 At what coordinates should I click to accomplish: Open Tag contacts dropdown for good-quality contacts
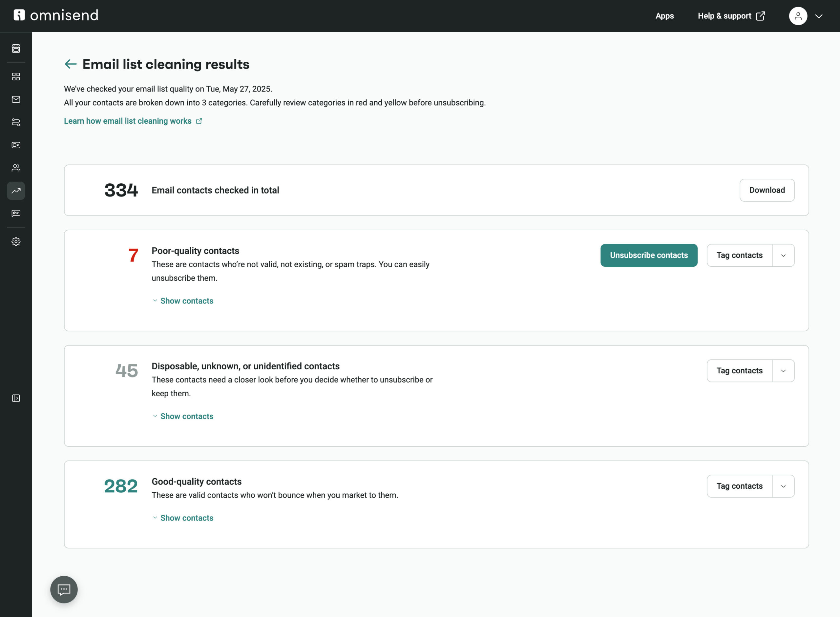point(783,486)
